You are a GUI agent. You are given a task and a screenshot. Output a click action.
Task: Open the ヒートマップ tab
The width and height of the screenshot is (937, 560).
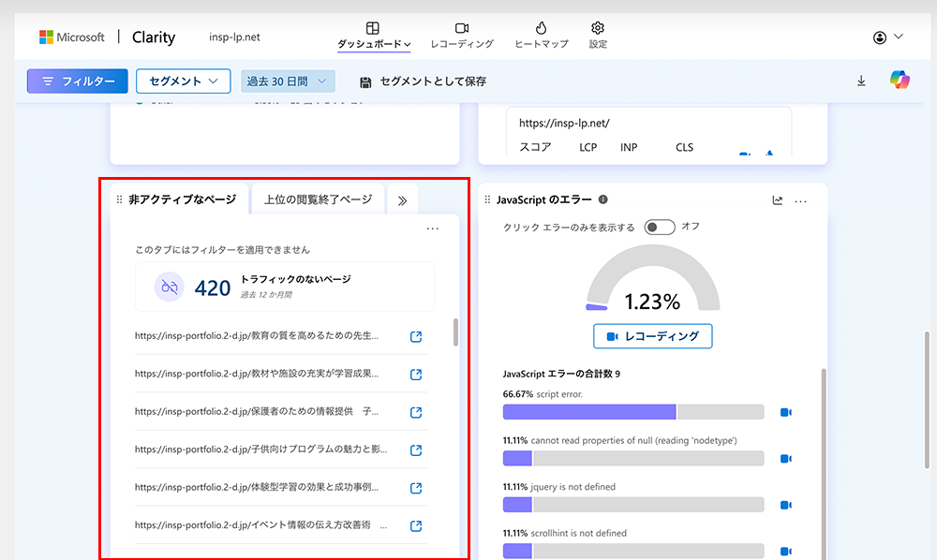click(x=542, y=36)
